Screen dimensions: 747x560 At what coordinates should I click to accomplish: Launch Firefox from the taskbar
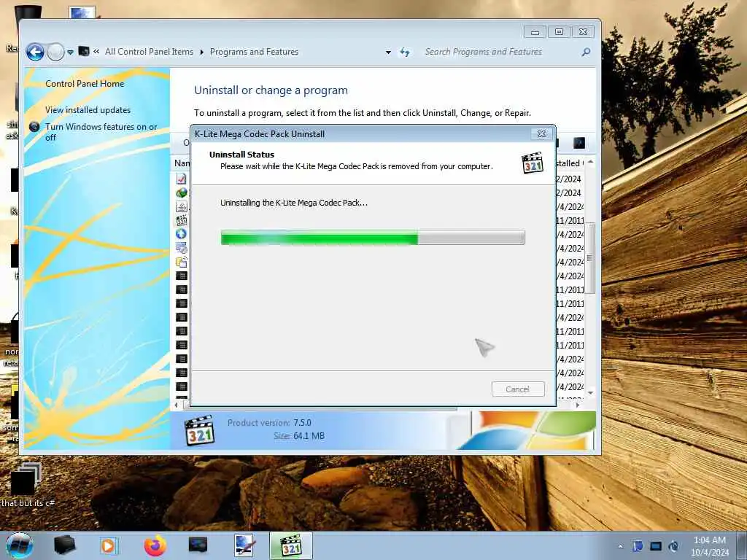(x=155, y=545)
